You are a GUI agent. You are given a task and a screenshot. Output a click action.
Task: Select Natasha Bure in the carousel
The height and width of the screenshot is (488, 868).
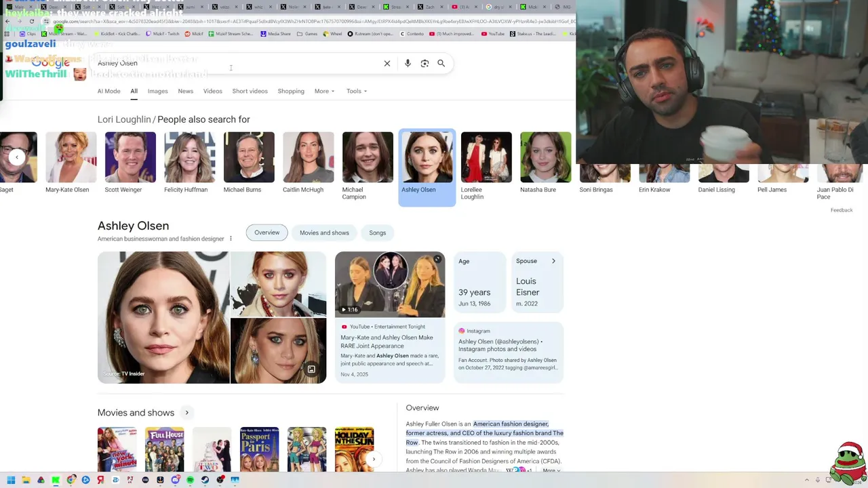pos(546,163)
